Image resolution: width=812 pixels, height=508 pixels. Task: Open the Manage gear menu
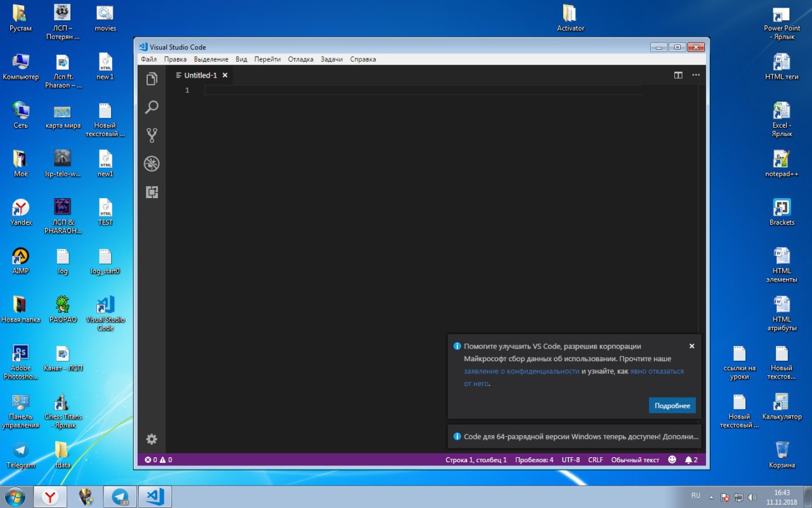(x=152, y=439)
